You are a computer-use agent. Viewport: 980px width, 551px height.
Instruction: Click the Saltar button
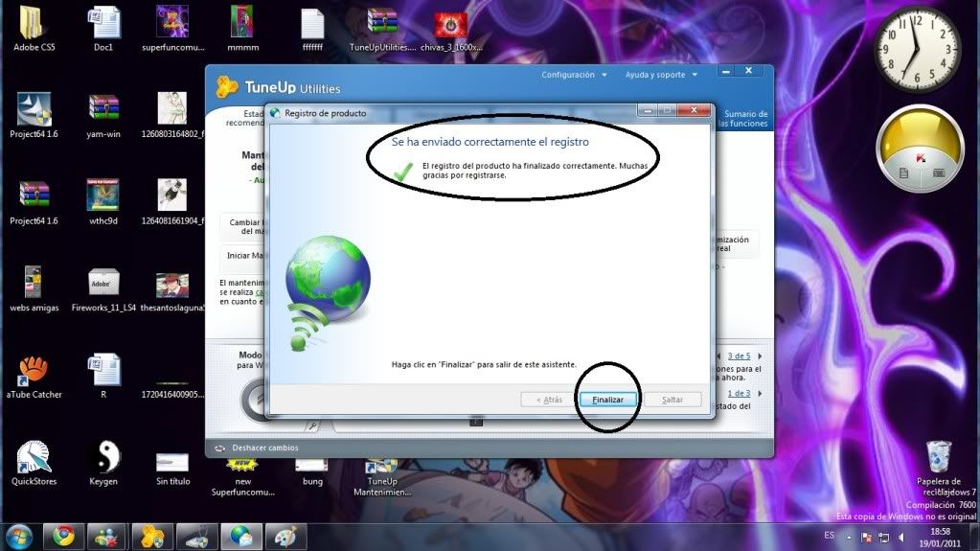(x=672, y=399)
